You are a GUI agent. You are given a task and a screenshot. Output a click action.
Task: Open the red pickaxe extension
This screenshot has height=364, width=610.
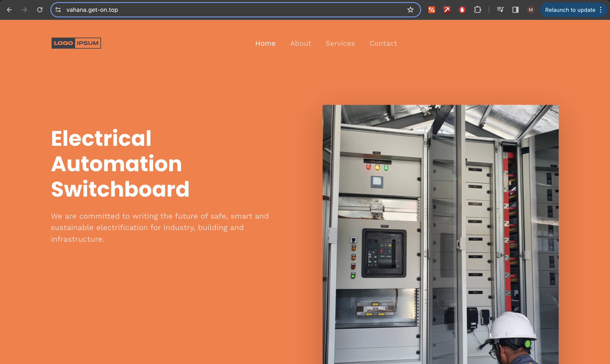447,10
